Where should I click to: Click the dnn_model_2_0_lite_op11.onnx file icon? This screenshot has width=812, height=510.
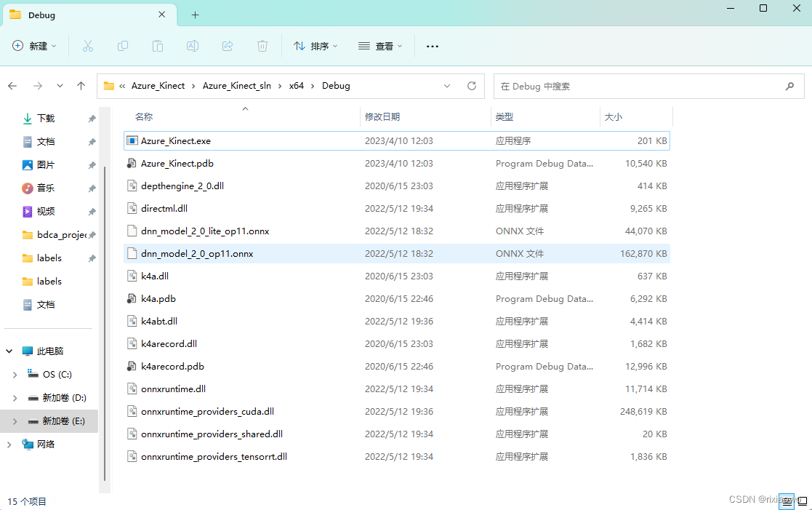point(132,231)
